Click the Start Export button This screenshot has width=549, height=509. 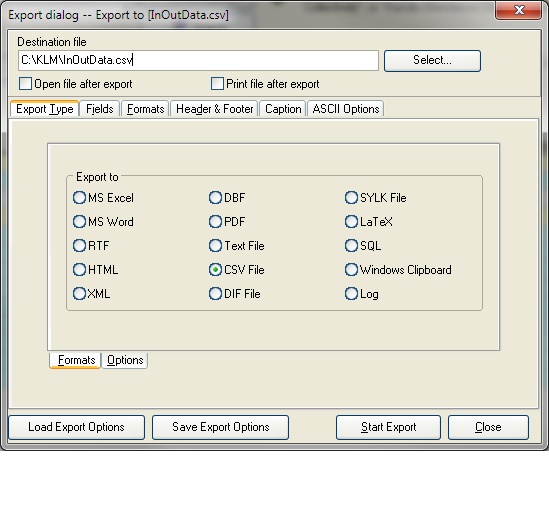(x=388, y=427)
